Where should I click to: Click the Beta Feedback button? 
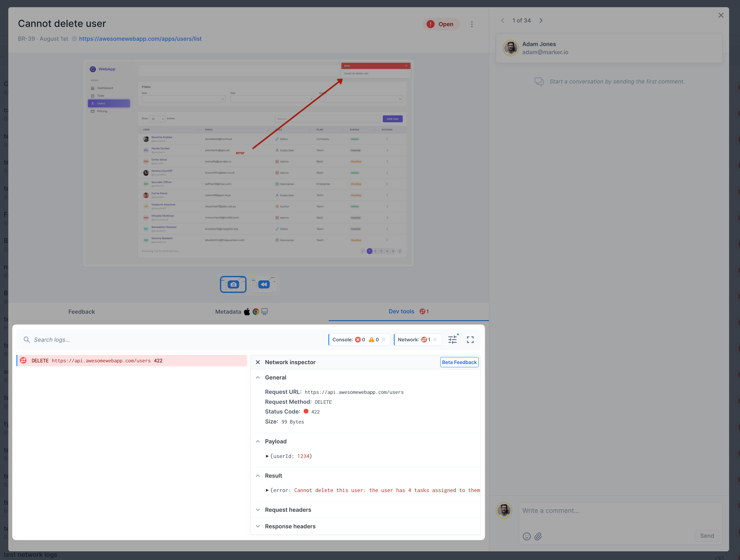459,362
